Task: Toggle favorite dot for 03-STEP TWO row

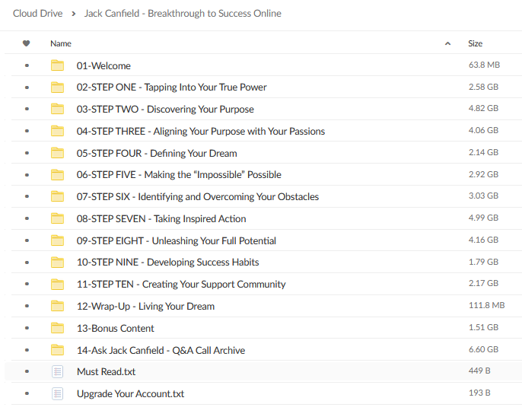Action: click(x=27, y=109)
